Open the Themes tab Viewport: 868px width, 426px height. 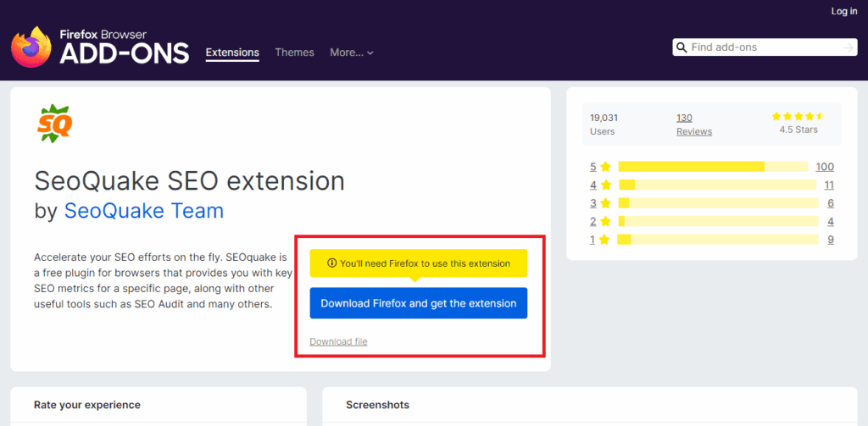[294, 53]
